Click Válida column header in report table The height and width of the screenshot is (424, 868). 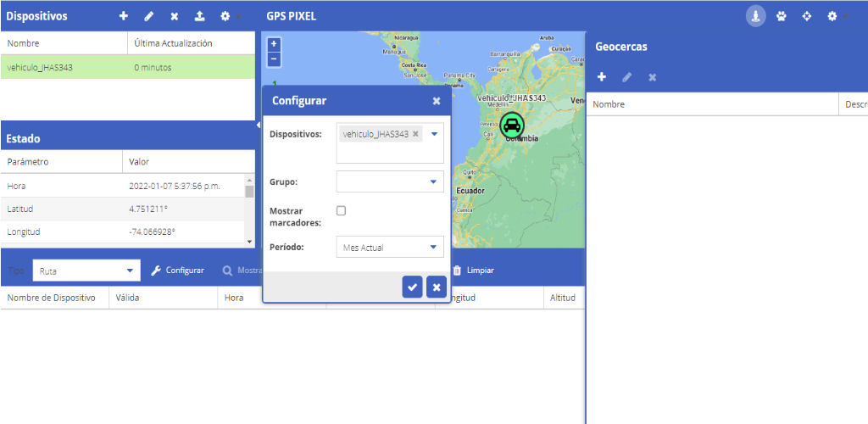click(164, 298)
